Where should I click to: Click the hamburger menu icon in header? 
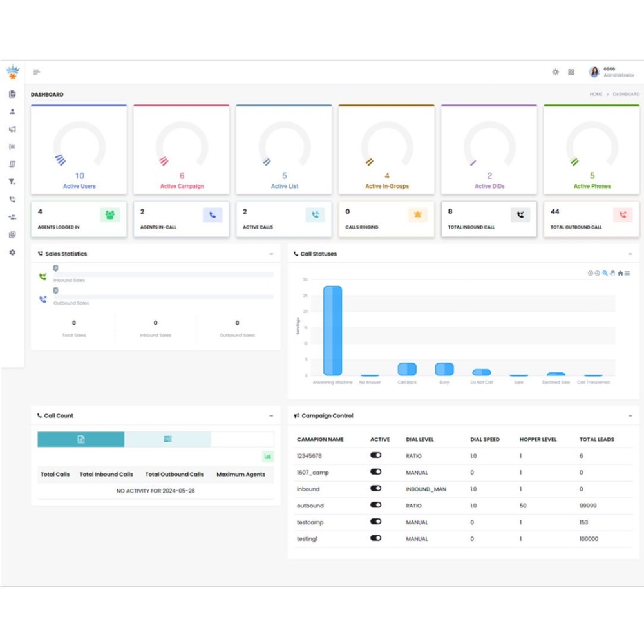(x=37, y=72)
